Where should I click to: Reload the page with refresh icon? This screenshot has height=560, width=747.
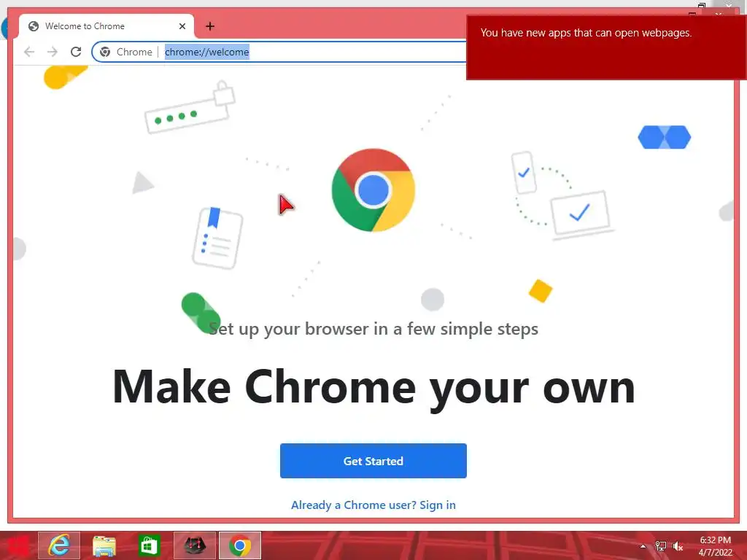point(76,52)
